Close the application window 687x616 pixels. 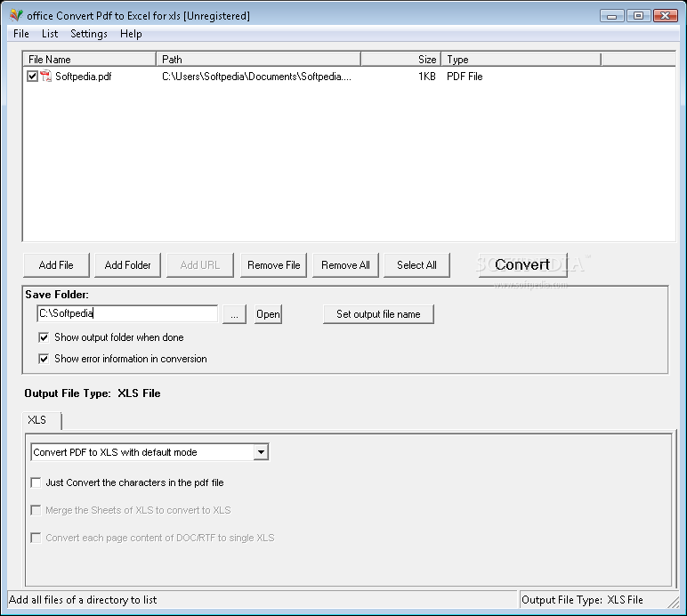pos(665,16)
